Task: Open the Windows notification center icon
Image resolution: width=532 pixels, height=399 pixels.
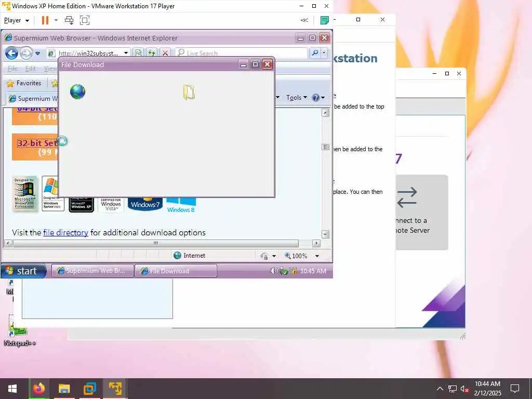Action: click(x=515, y=389)
